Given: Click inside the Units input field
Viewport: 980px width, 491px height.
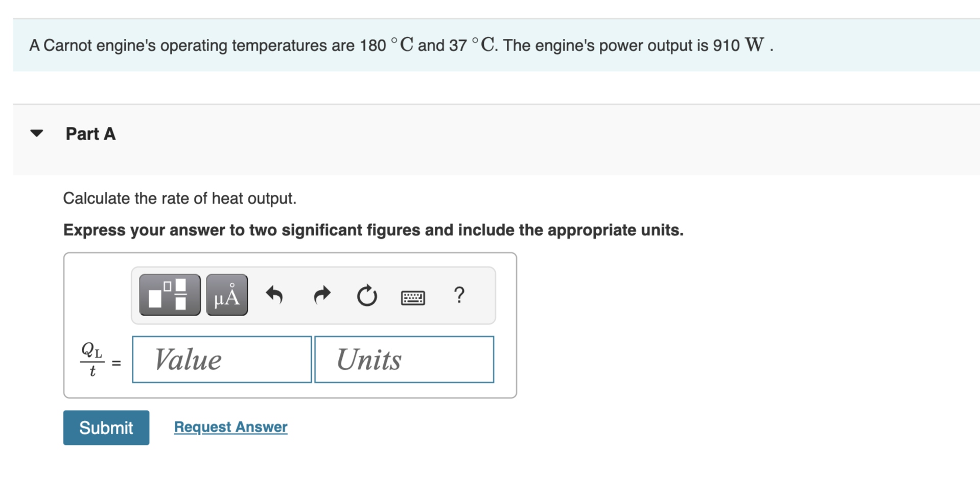Looking at the screenshot, I should (404, 359).
